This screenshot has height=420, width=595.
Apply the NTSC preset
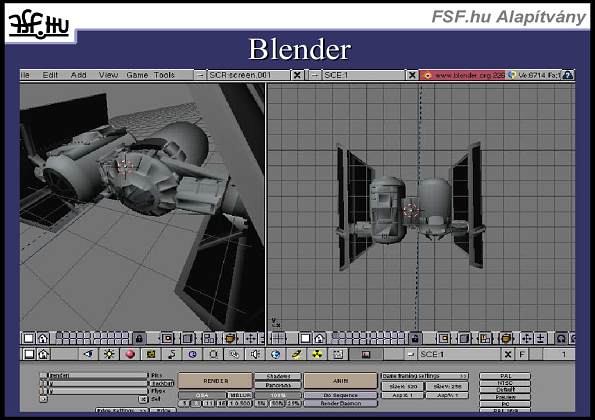tap(505, 383)
